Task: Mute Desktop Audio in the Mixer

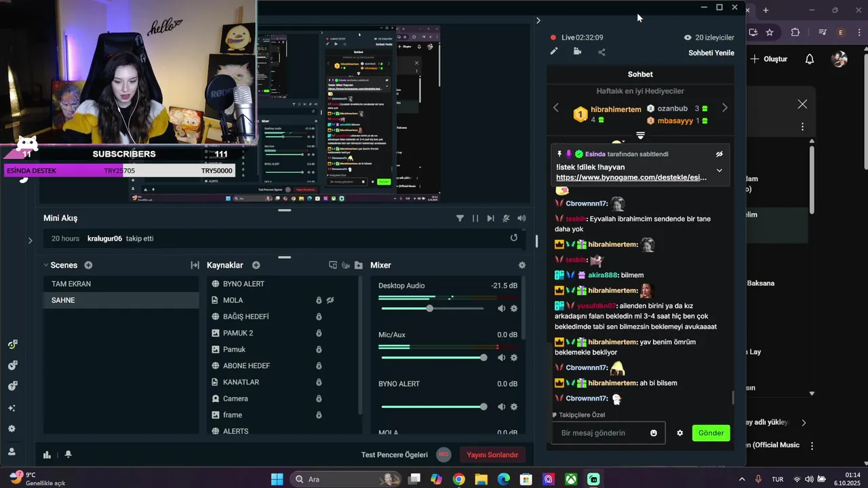Action: [501, 308]
